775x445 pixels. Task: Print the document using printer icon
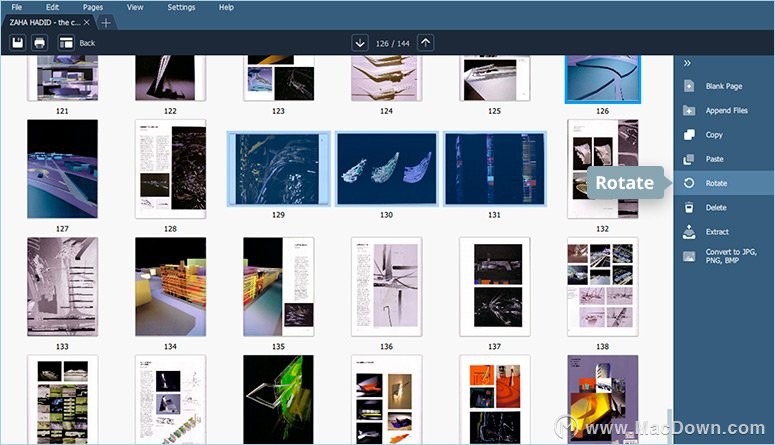40,43
